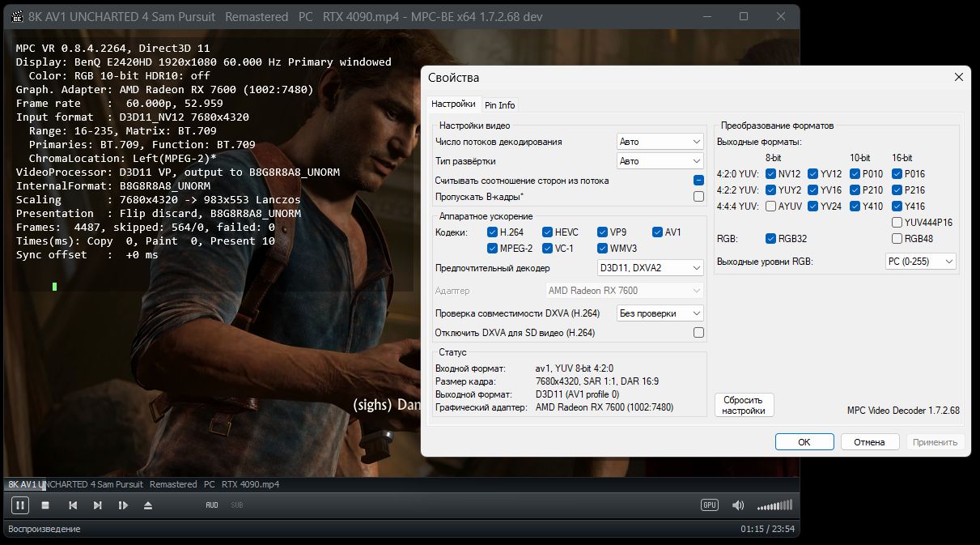Click the playback time display 01:15 / 23:54
Image resolution: width=980 pixels, height=545 pixels.
[767, 529]
